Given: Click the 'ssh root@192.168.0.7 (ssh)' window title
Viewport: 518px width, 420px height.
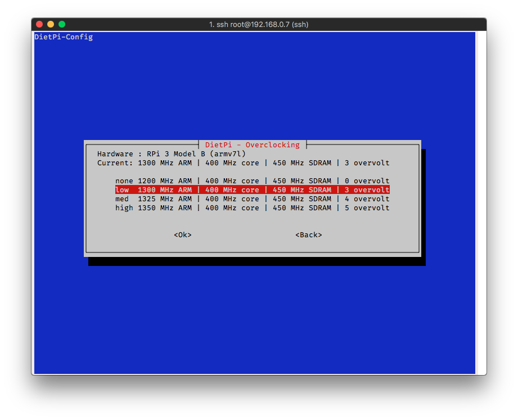Looking at the screenshot, I should [259, 24].
